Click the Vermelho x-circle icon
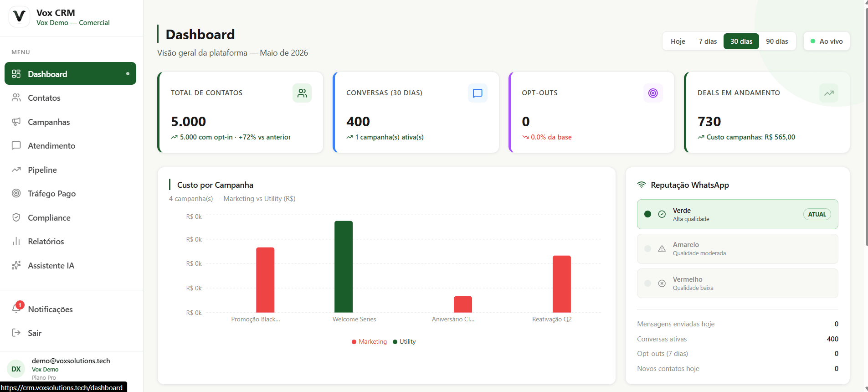 click(x=662, y=284)
